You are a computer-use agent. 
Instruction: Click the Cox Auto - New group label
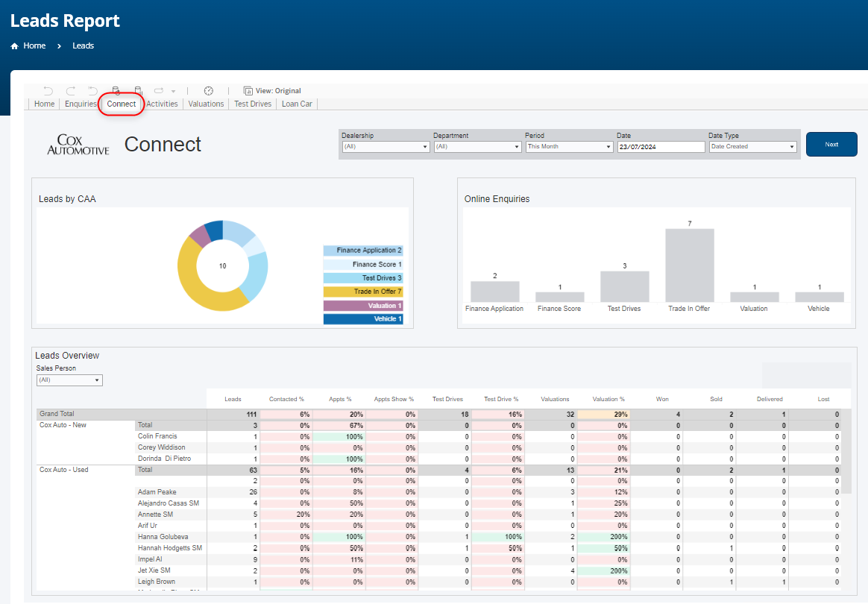coord(63,425)
